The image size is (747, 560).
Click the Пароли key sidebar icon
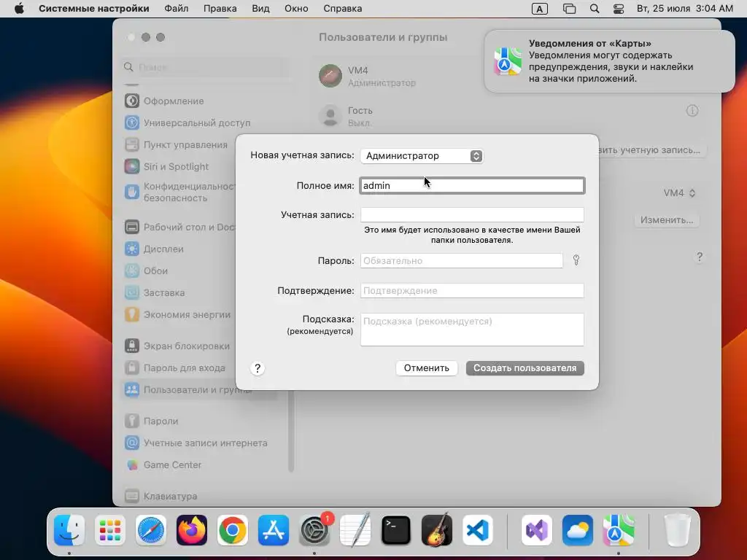click(132, 421)
